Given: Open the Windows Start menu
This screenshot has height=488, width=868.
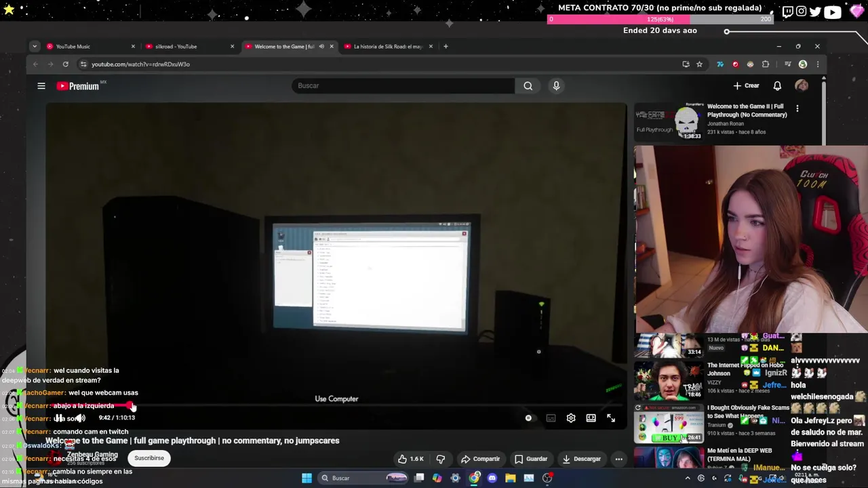Looking at the screenshot, I should [x=307, y=478].
